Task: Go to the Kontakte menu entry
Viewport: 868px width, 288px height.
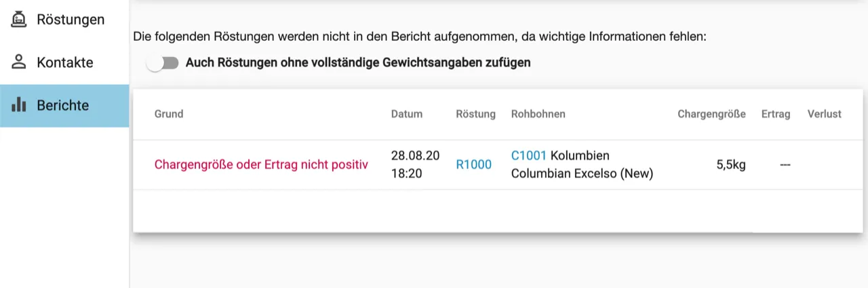Action: click(65, 62)
